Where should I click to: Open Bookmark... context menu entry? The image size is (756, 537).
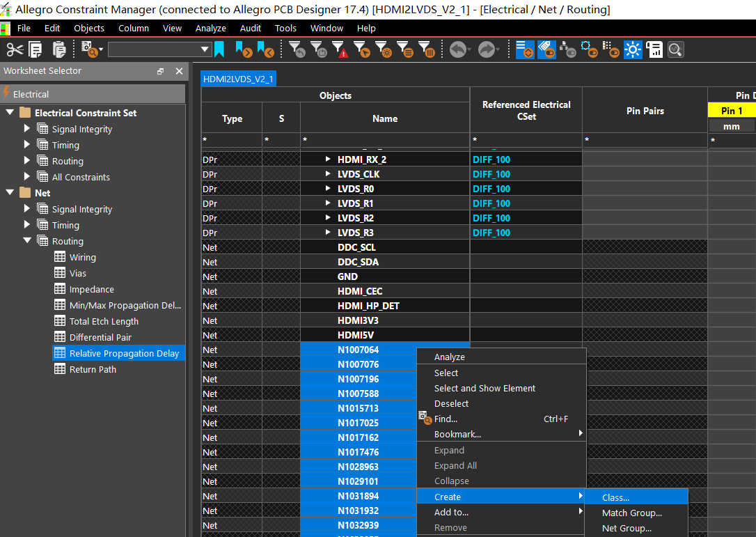coord(501,434)
